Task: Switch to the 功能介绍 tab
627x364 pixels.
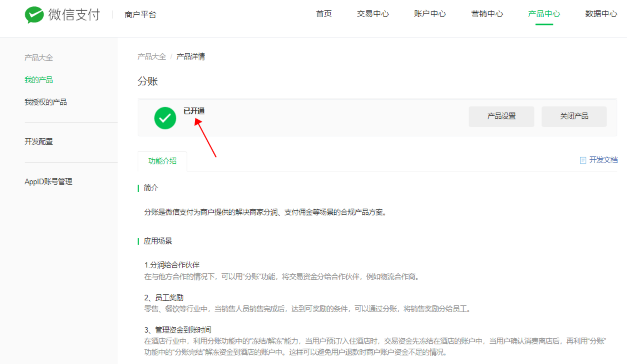Action: click(162, 161)
